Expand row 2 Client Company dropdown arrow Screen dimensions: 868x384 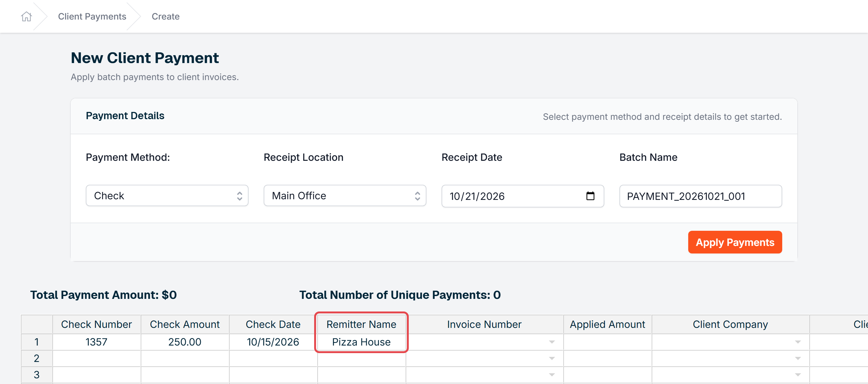click(798, 358)
